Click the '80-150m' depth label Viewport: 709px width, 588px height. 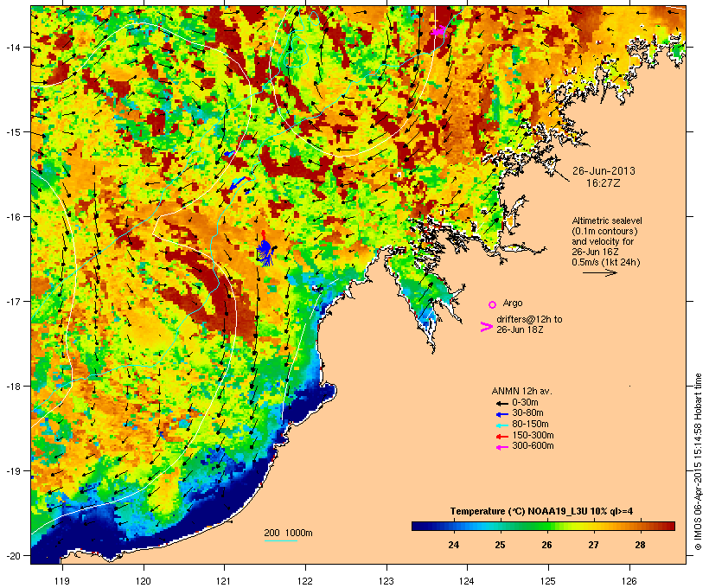point(530,425)
